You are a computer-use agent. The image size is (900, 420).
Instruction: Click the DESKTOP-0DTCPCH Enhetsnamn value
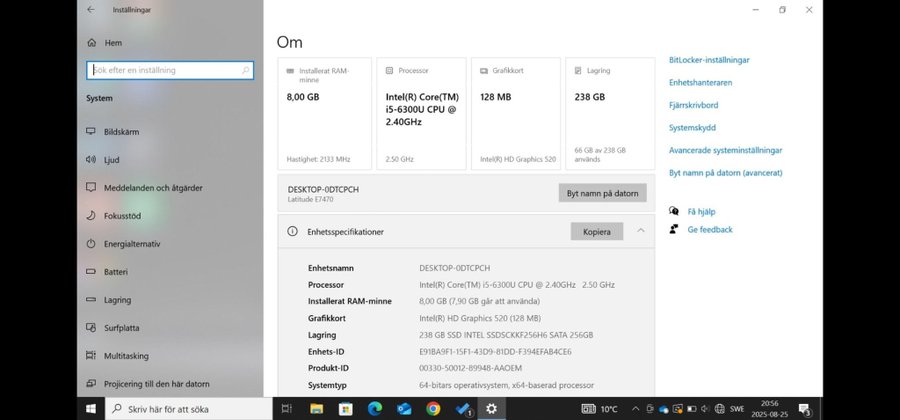(455, 268)
